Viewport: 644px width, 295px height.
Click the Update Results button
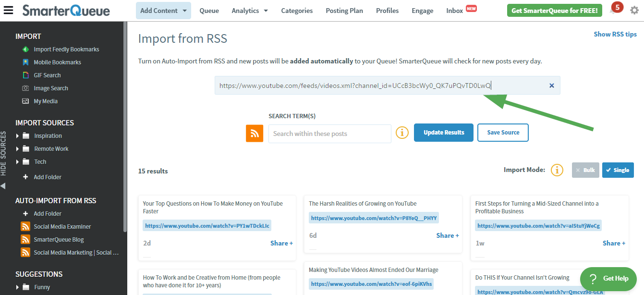pos(443,132)
